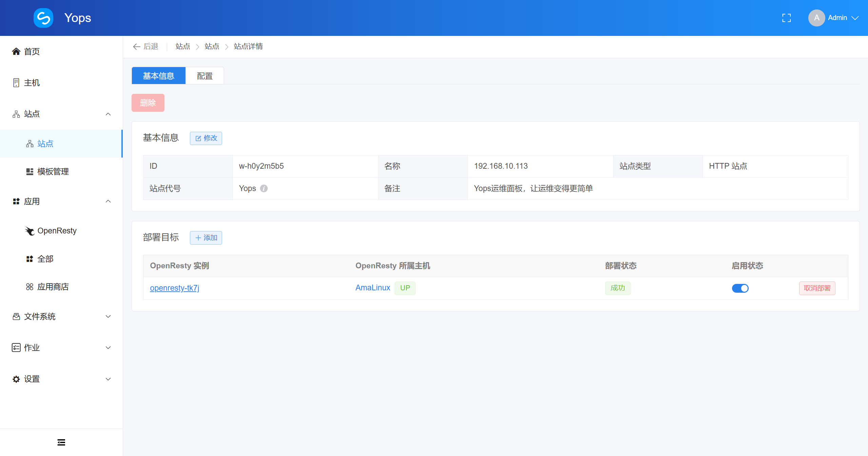Click the home icon beside 首页

coord(16,51)
